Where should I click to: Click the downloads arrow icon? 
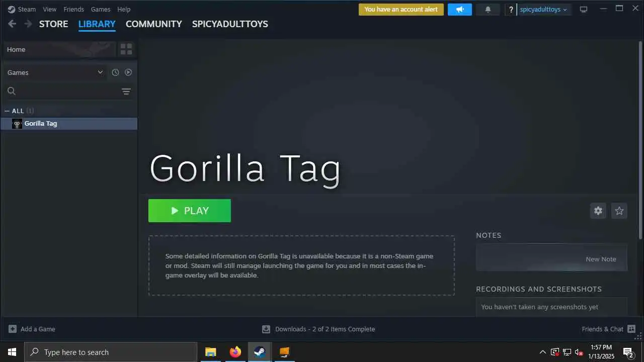click(266, 329)
